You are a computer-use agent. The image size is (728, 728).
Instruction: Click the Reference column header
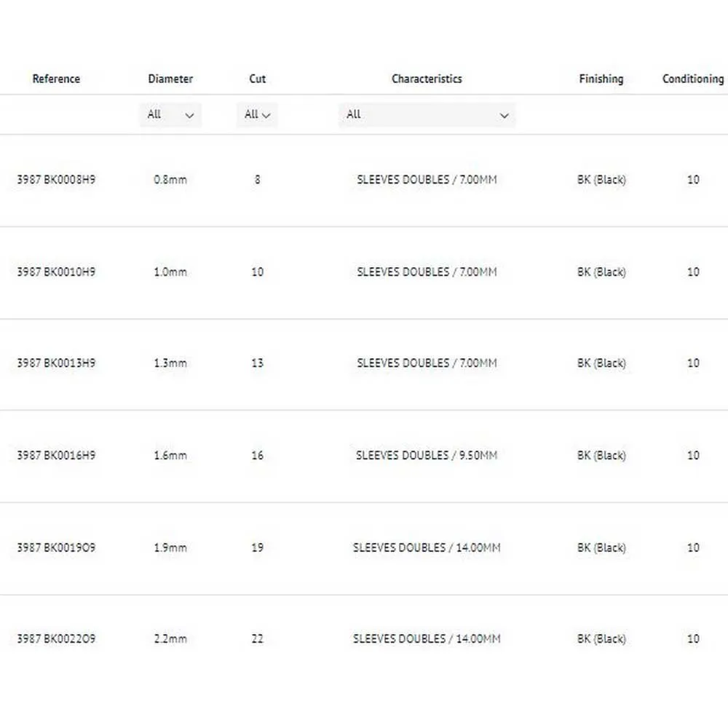click(56, 79)
